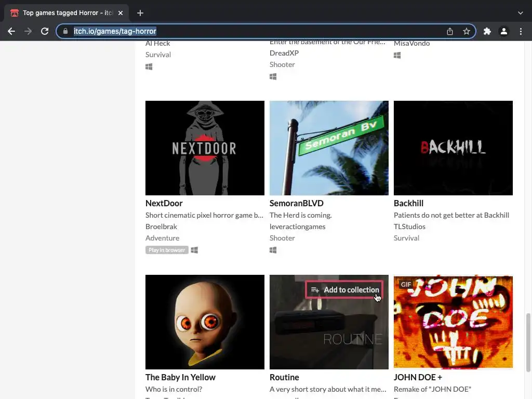Screen dimensions: 532x399
Task: Visit the Al Heck author page
Action: pos(158,44)
